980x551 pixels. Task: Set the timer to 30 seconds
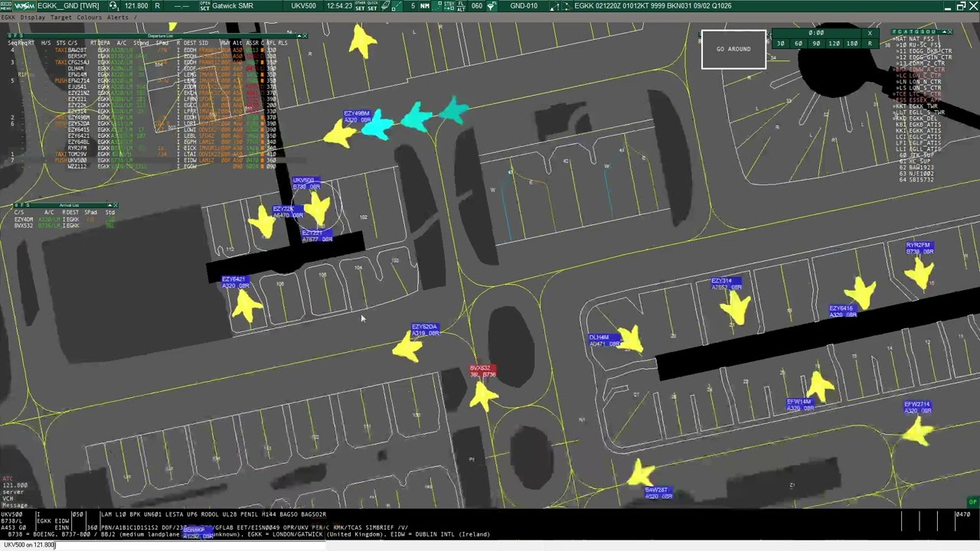[x=781, y=44]
